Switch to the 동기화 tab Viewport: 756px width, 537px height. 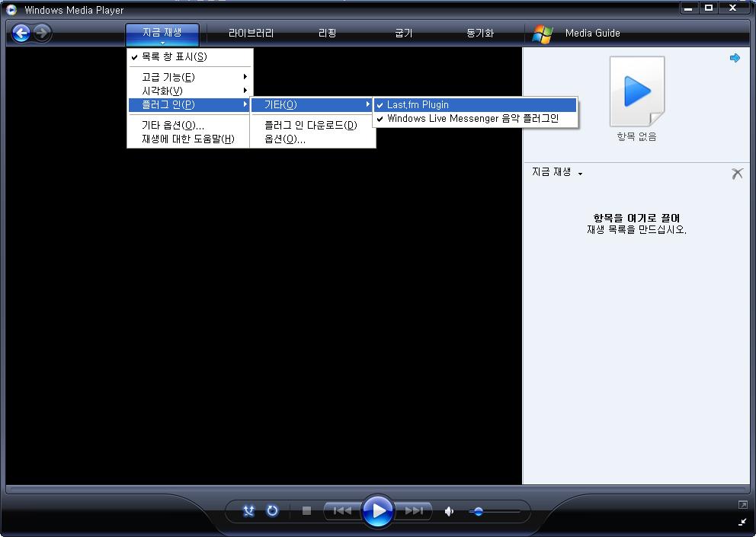pyautogui.click(x=479, y=34)
